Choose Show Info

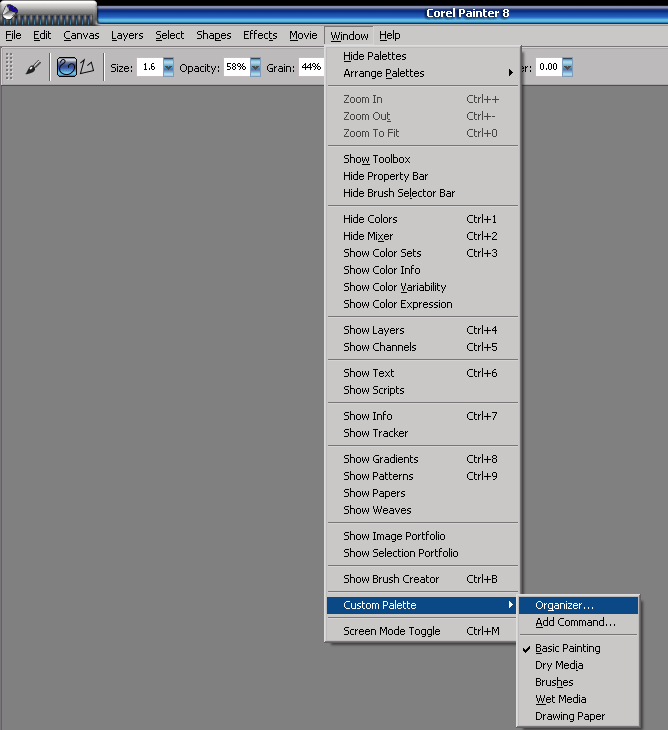(x=423, y=416)
